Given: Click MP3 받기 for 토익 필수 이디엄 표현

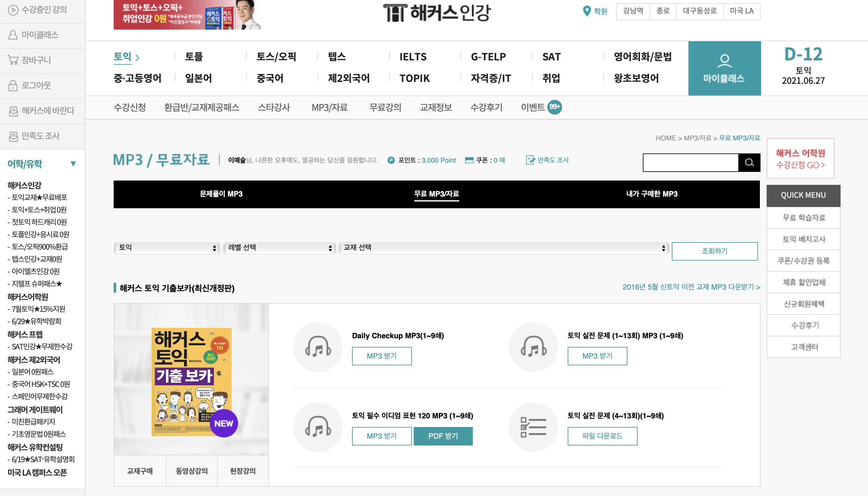Looking at the screenshot, I should 382,436.
